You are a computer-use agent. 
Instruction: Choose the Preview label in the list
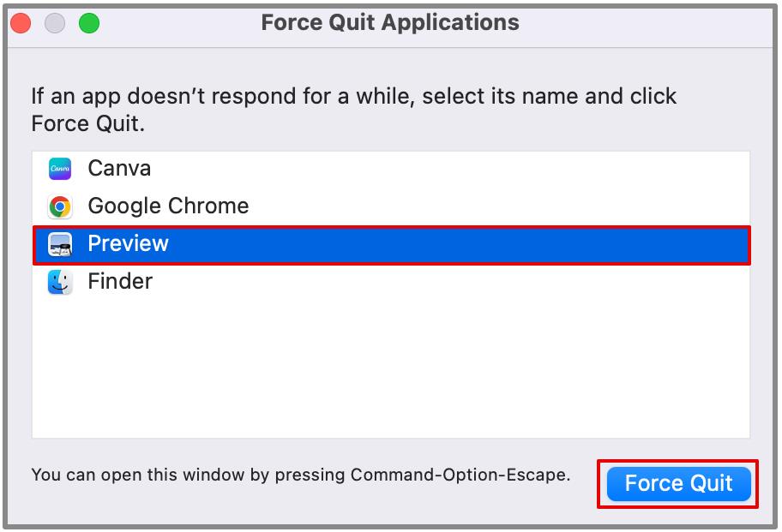tap(128, 243)
